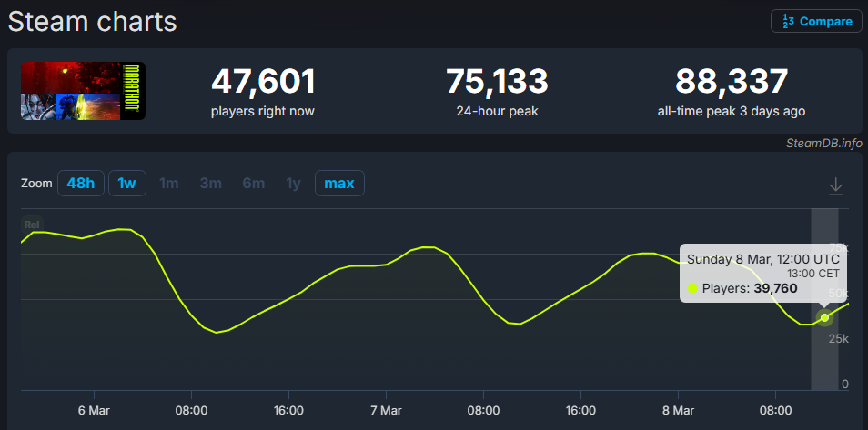This screenshot has width=868, height=430.
Task: Click the Steam charts heading
Action: 93,22
